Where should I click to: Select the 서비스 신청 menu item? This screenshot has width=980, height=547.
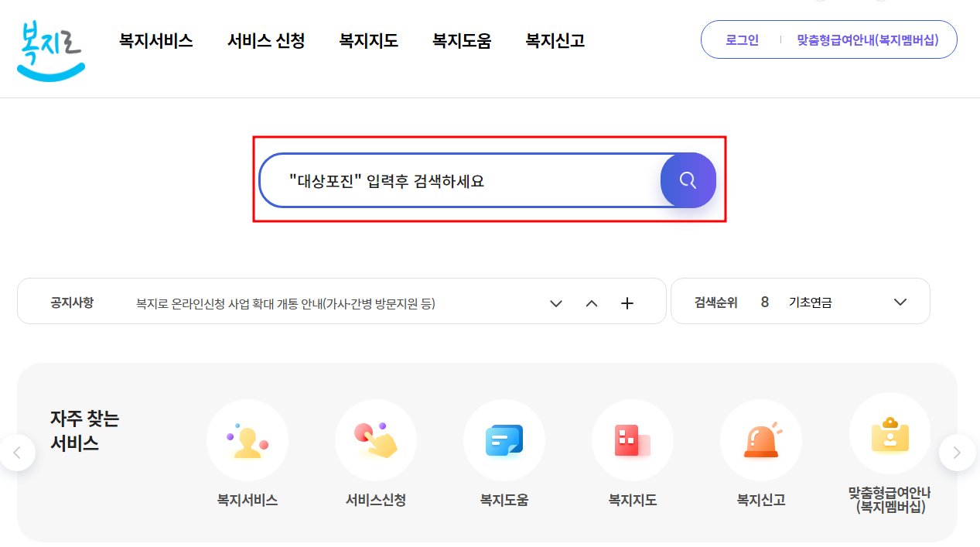(266, 40)
